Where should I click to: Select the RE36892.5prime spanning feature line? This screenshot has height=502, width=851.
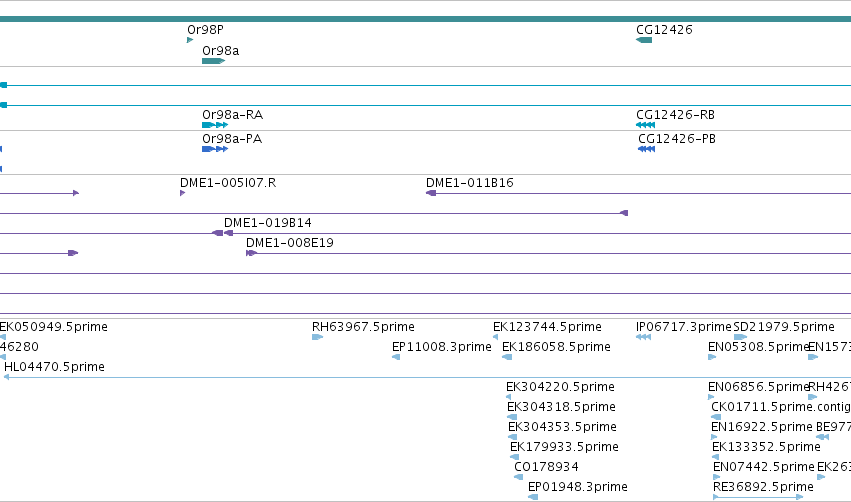tap(758, 497)
